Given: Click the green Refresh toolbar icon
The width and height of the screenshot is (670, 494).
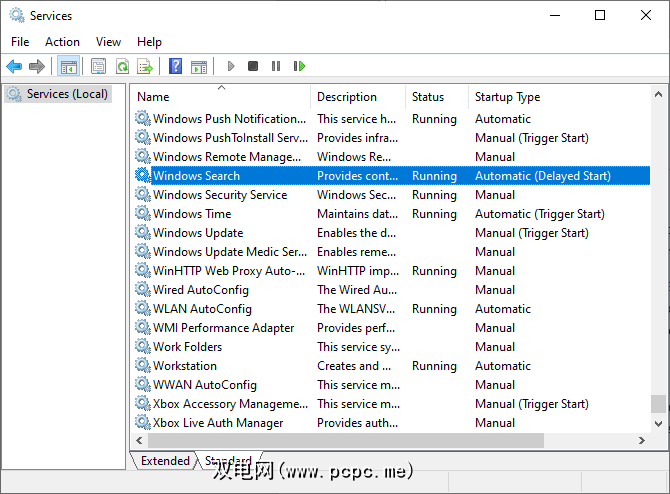Looking at the screenshot, I should (x=122, y=67).
